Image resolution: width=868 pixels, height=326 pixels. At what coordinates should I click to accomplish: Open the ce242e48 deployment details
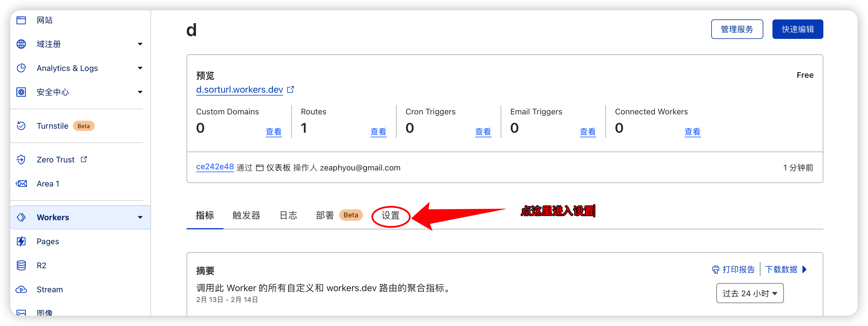215,167
